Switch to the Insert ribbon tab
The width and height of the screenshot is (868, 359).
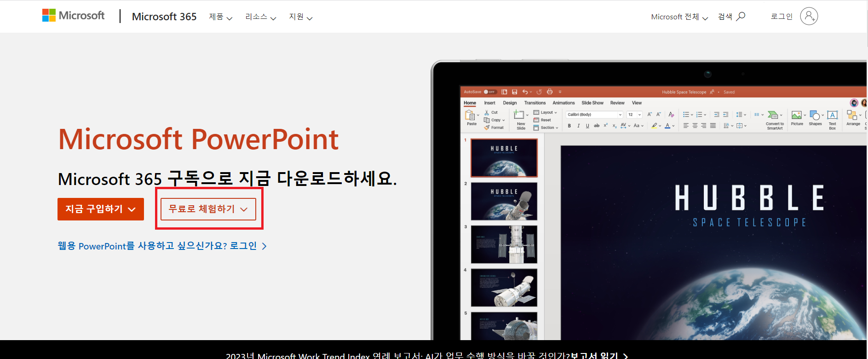(489, 103)
